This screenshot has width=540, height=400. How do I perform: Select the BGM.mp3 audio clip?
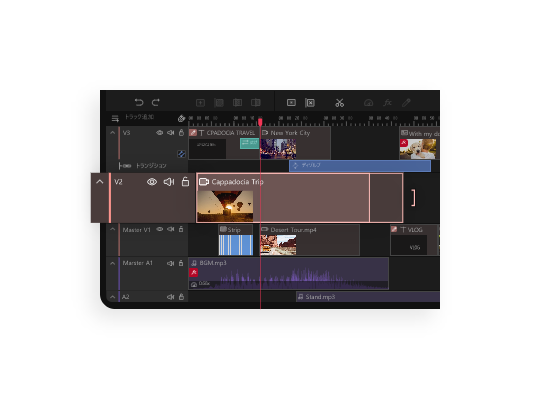pyautogui.click(x=289, y=274)
